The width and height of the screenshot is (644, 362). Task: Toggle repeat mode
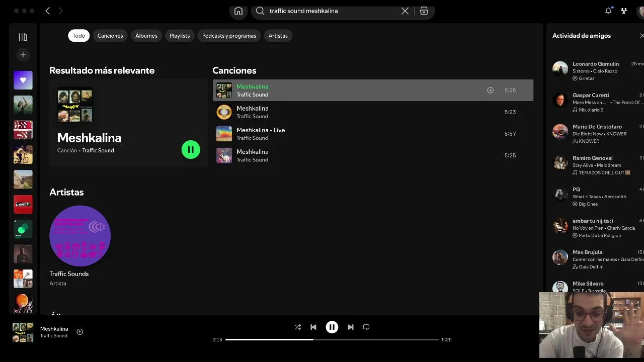pyautogui.click(x=366, y=327)
